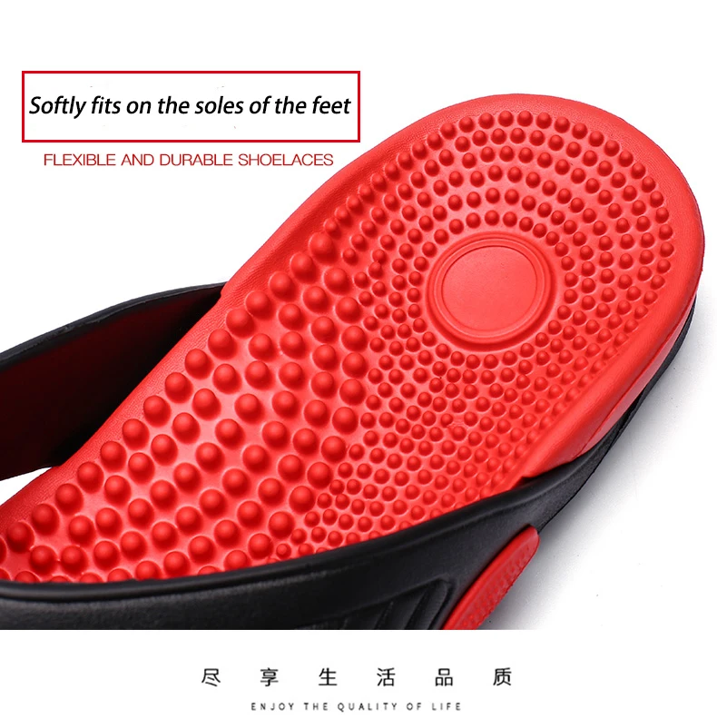Viewport: 717px width, 728px height.
Task: Click the Chinese character 品
Action: pos(444,677)
